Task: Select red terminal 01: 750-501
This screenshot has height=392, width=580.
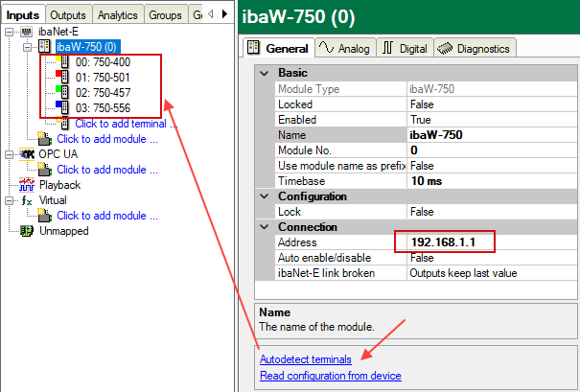Action: [63, 78]
